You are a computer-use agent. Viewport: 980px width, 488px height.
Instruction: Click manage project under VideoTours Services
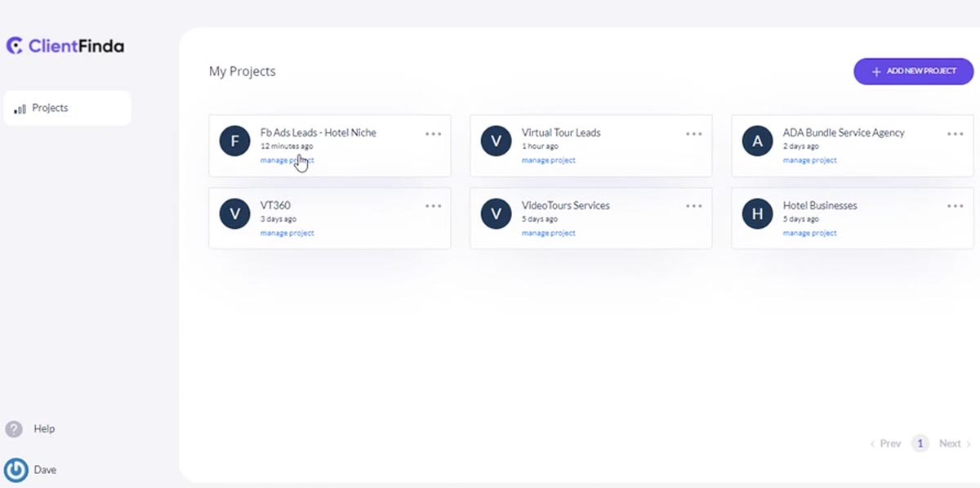click(x=548, y=233)
